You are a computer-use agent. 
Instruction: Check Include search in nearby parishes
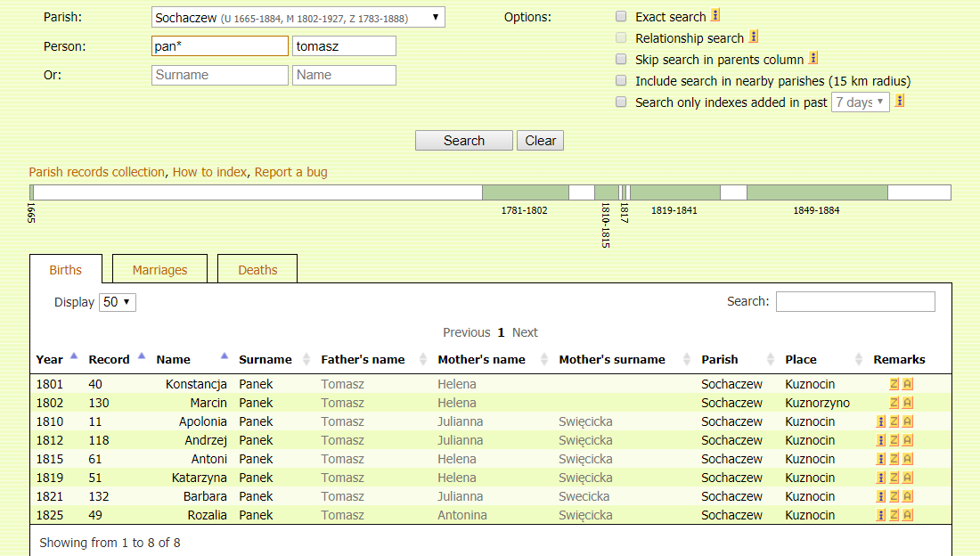click(621, 81)
